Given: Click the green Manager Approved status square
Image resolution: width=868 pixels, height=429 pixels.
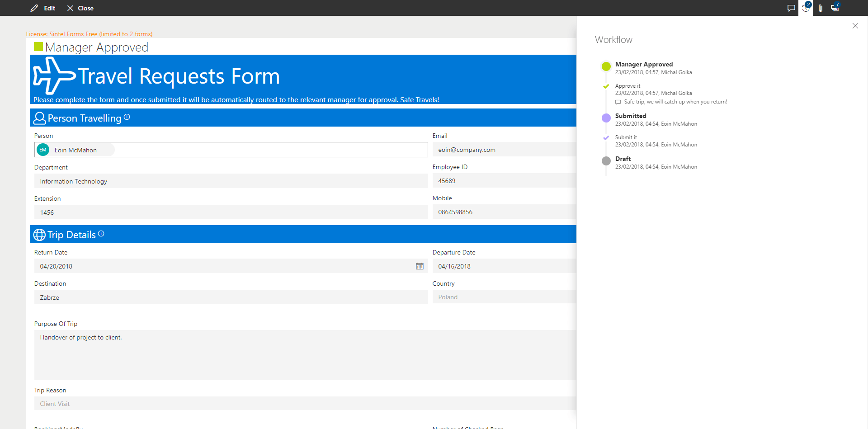Looking at the screenshot, I should click(38, 47).
